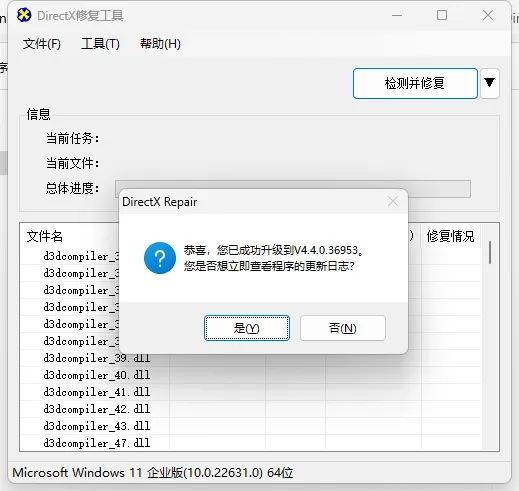The height and width of the screenshot is (491, 519).
Task: Maximize the DirectX修复工具 window
Action: tap(442, 15)
